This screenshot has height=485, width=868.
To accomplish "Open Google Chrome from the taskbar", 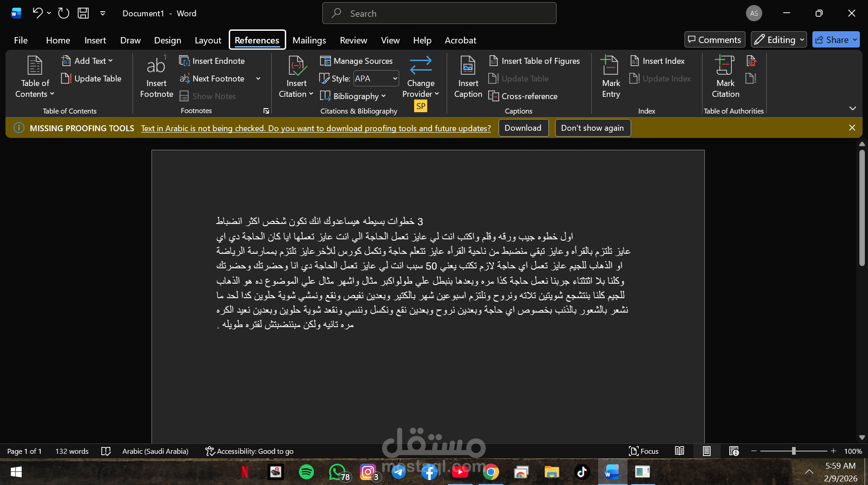I will [491, 472].
